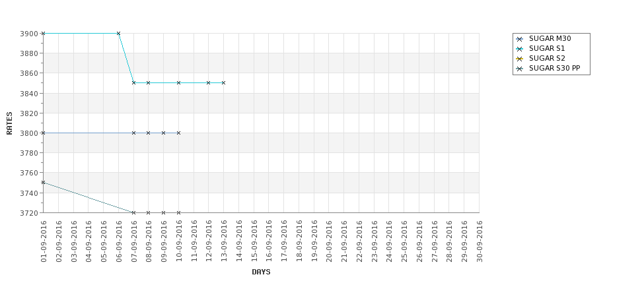Image resolution: width=644 pixels, height=283 pixels.
Task: Click the 3800 data point on 09-09-2016
Action: pos(163,133)
